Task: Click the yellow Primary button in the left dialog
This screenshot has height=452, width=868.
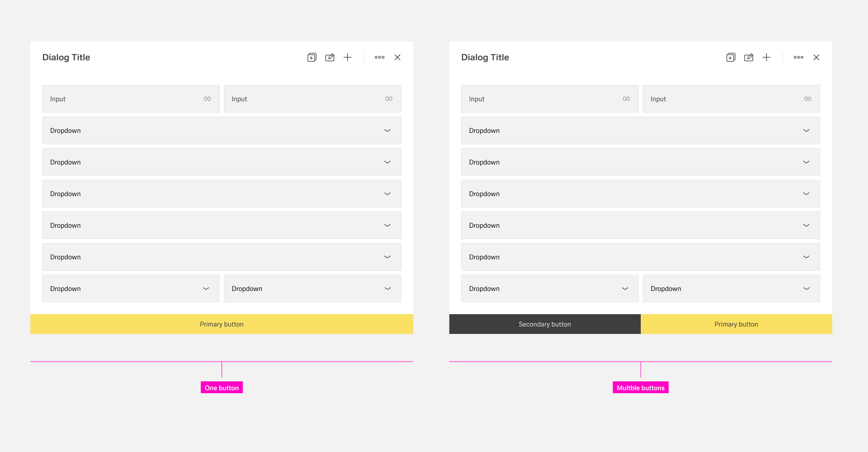Action: [221, 324]
